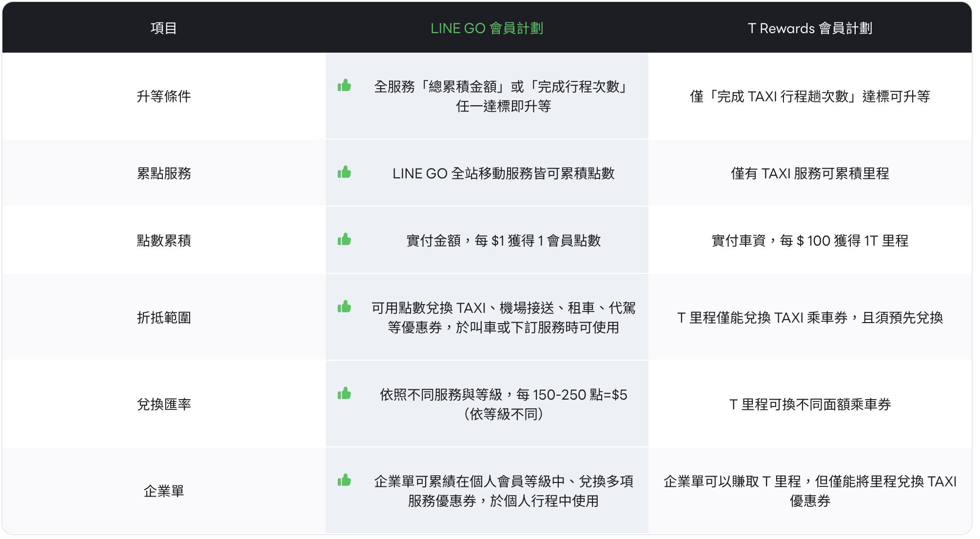
Task: Select the 折抵範圍 row label
Action: pos(164,318)
